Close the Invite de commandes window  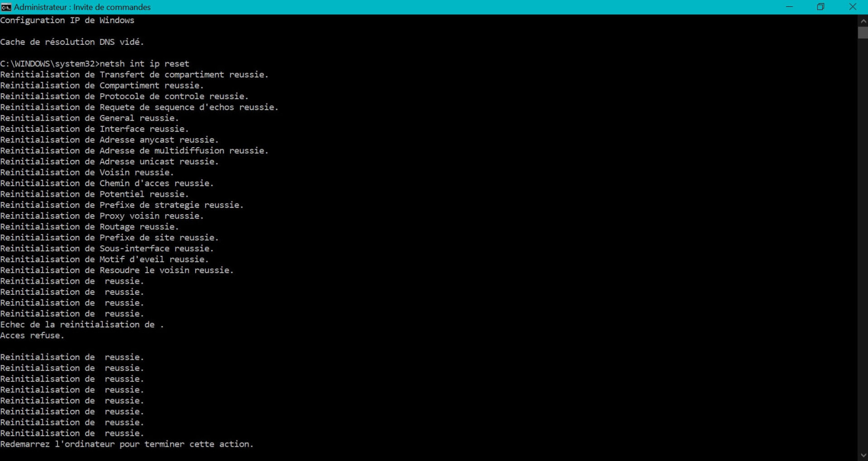tap(853, 7)
